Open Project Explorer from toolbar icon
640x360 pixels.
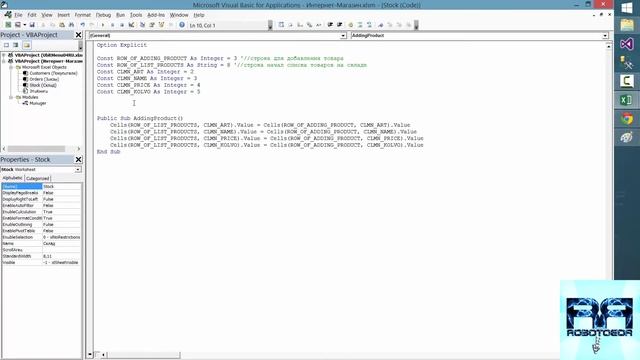142,25
